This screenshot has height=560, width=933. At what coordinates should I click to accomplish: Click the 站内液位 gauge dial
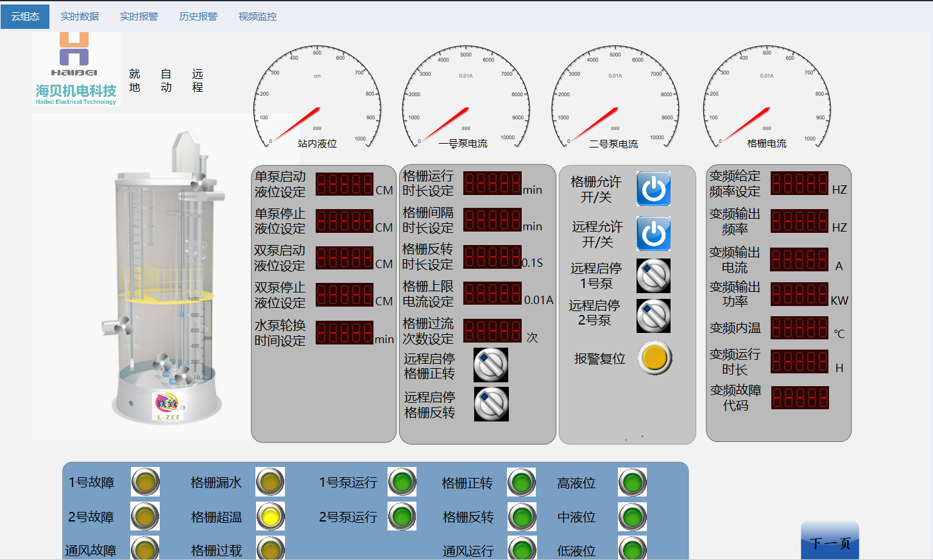click(317, 98)
